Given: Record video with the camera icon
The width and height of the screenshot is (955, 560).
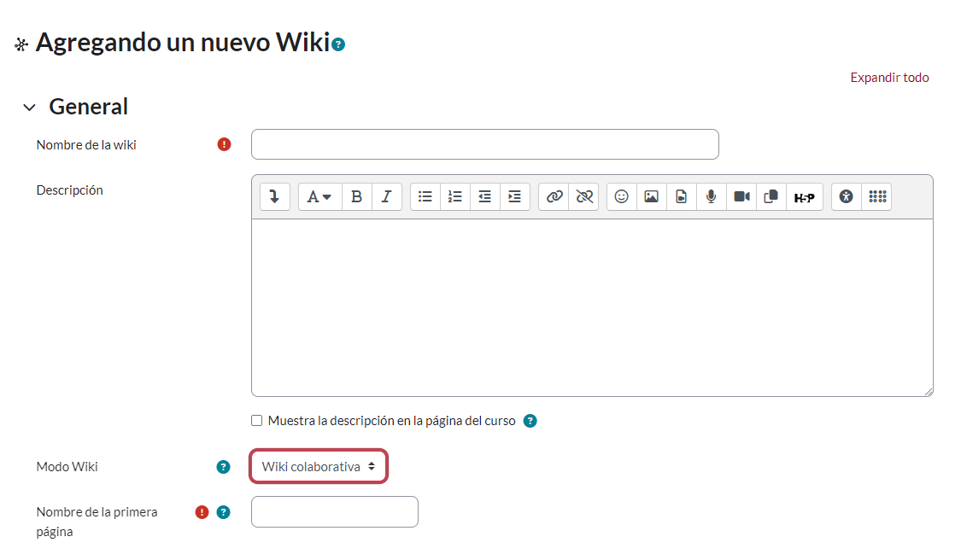Looking at the screenshot, I should 741,197.
